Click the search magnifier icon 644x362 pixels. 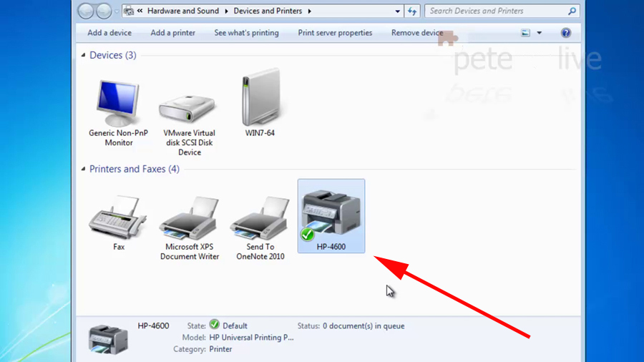(x=572, y=11)
